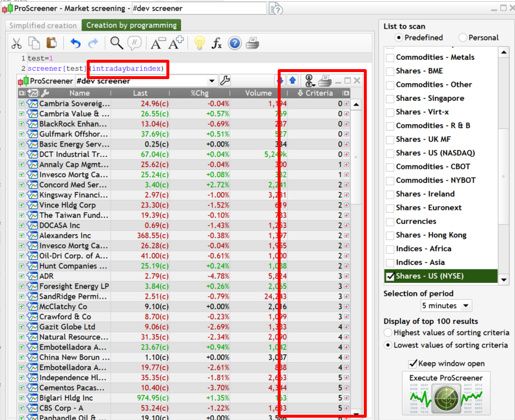
Task: Open the help document icon beside screener name
Action: [x=276, y=9]
